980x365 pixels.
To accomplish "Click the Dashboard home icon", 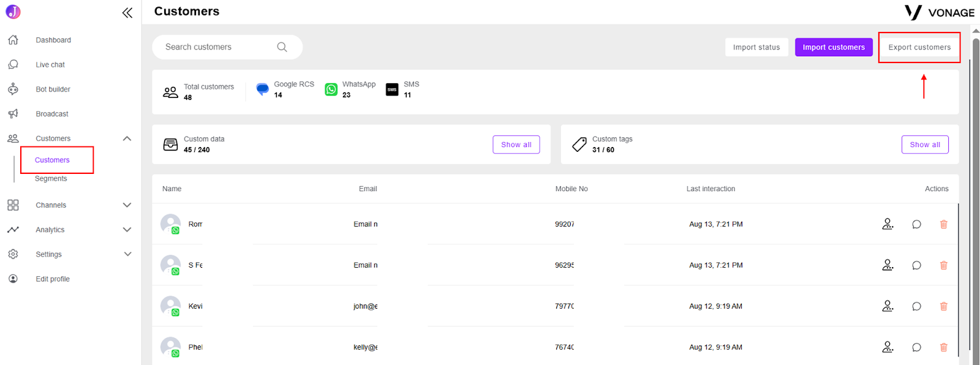I will [x=13, y=40].
